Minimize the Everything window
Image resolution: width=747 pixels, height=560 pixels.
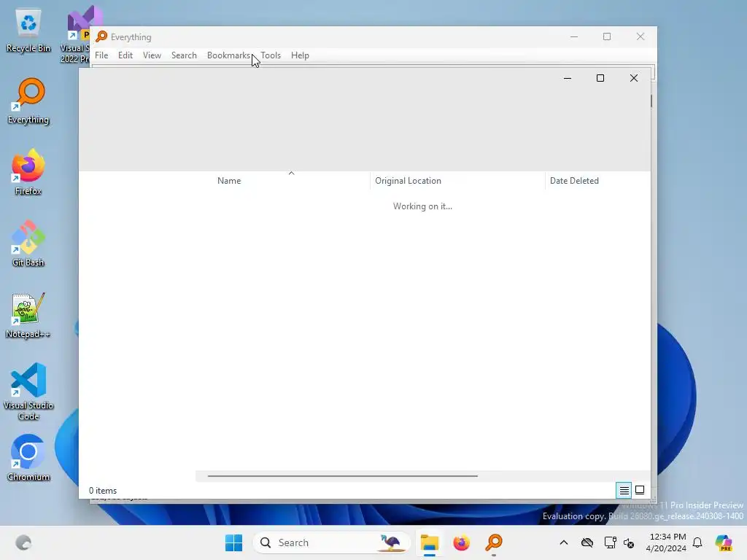pos(574,36)
